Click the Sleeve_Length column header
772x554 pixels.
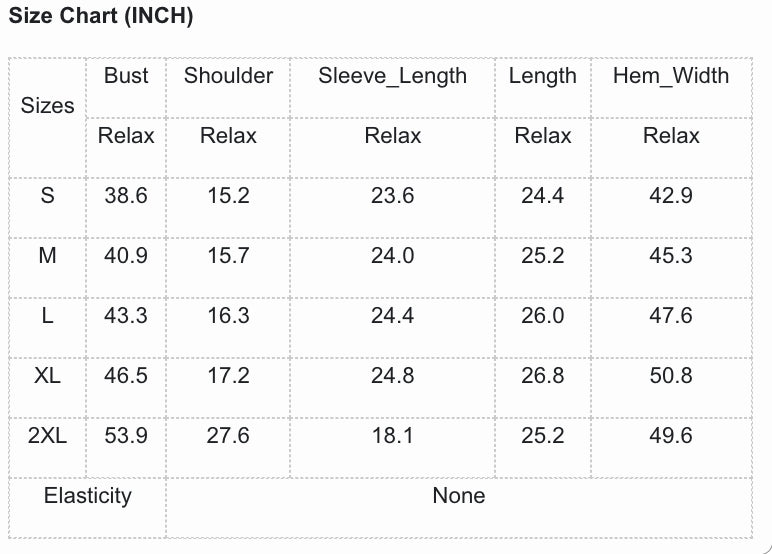(392, 76)
